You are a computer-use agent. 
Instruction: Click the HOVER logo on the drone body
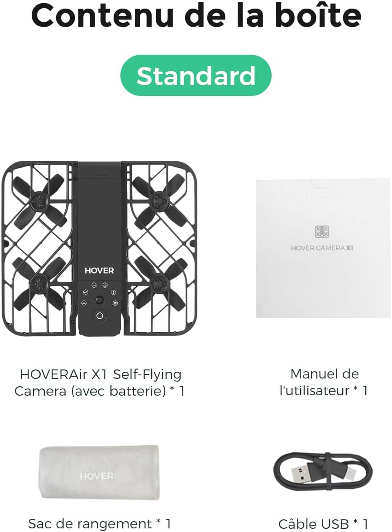click(99, 270)
